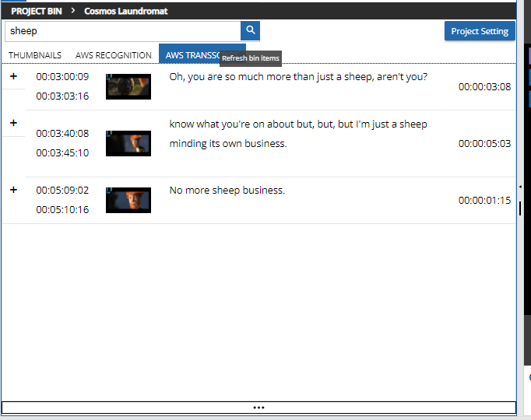Click the small collapse arrow on right edge
531x420 pixels.
520,187
